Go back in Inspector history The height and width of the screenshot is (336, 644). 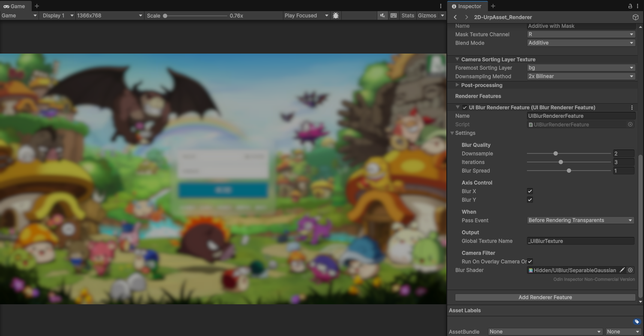coord(455,17)
